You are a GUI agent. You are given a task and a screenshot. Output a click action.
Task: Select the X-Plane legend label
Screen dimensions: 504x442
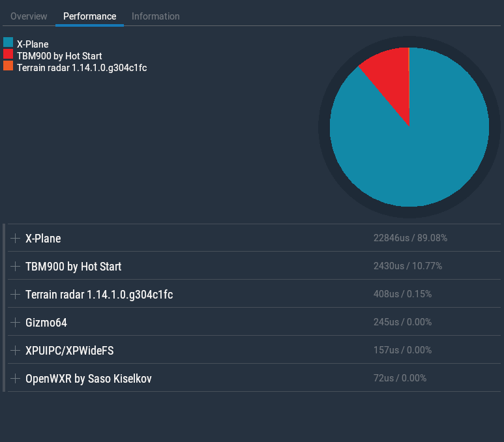point(33,44)
